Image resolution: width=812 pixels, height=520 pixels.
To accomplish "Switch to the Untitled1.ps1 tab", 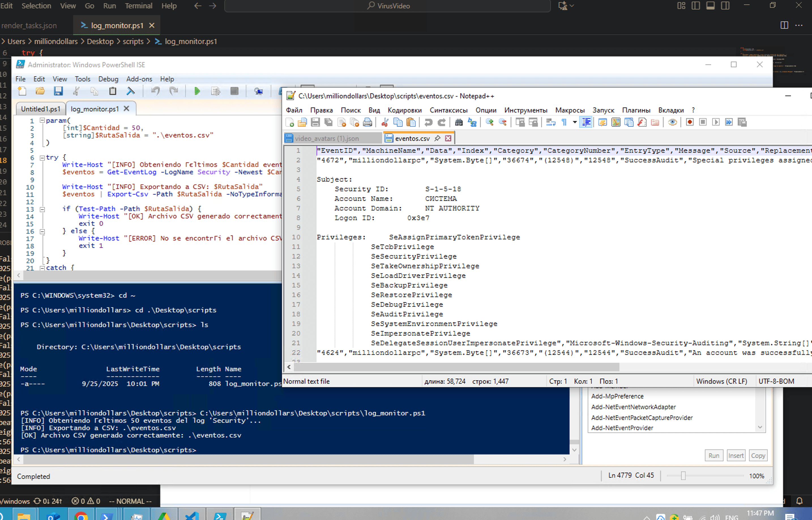I will point(40,109).
